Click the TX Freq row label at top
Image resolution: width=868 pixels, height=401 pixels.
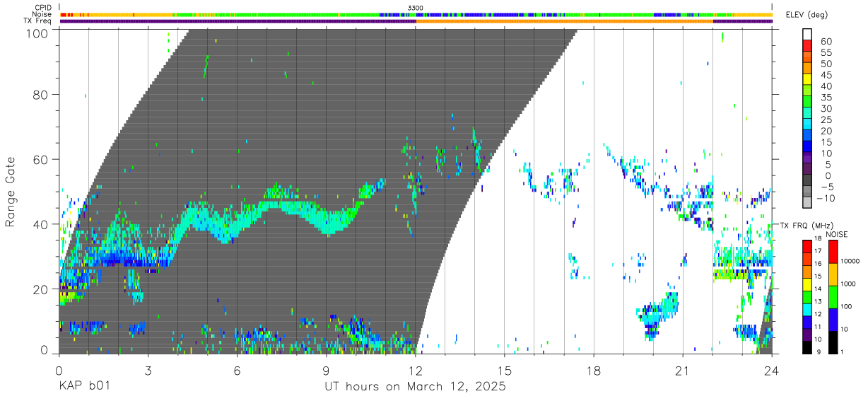pyautogui.click(x=38, y=21)
